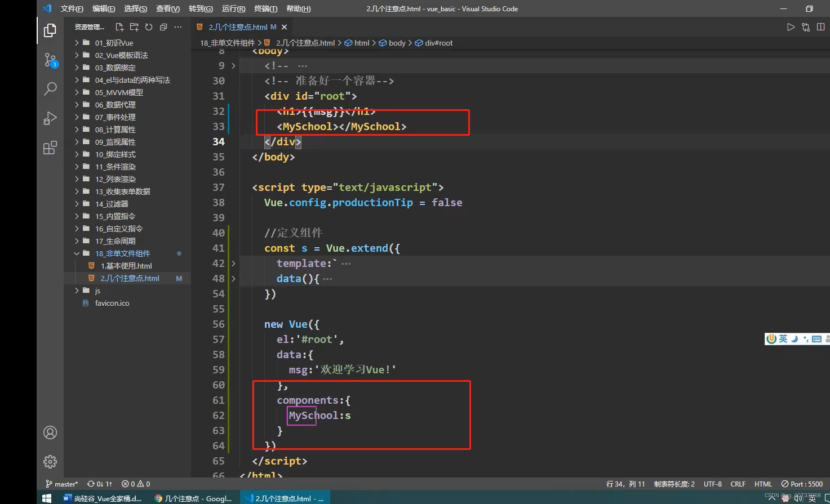This screenshot has height=504, width=830.
Task: Open explorer more actions menu
Action: [x=178, y=27]
